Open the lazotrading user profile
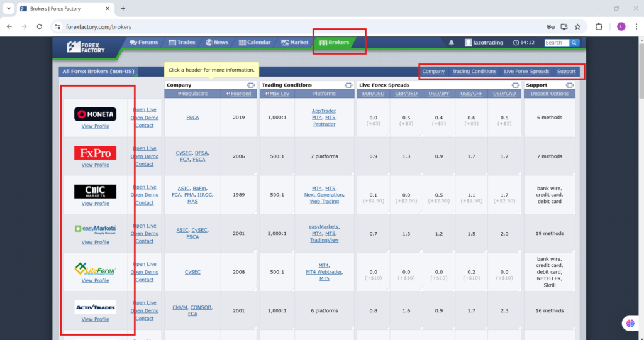The width and height of the screenshot is (644, 340). point(484,43)
